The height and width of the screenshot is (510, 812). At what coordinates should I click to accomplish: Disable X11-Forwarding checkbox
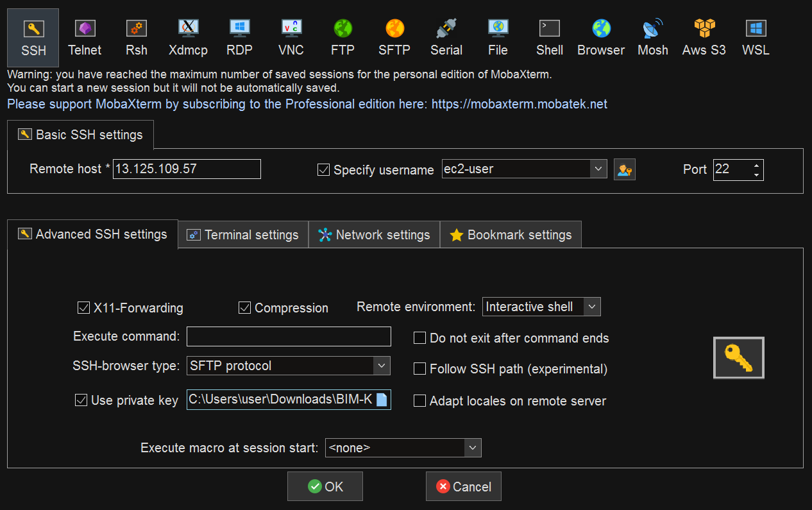pos(83,308)
